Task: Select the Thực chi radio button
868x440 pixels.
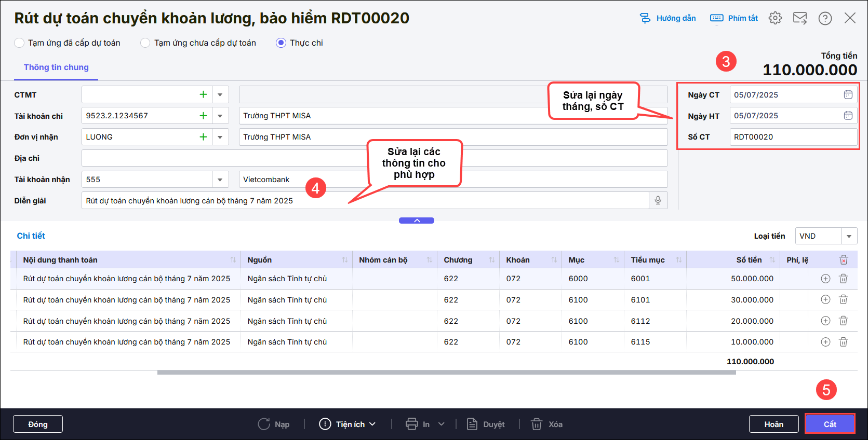Action: 281,43
